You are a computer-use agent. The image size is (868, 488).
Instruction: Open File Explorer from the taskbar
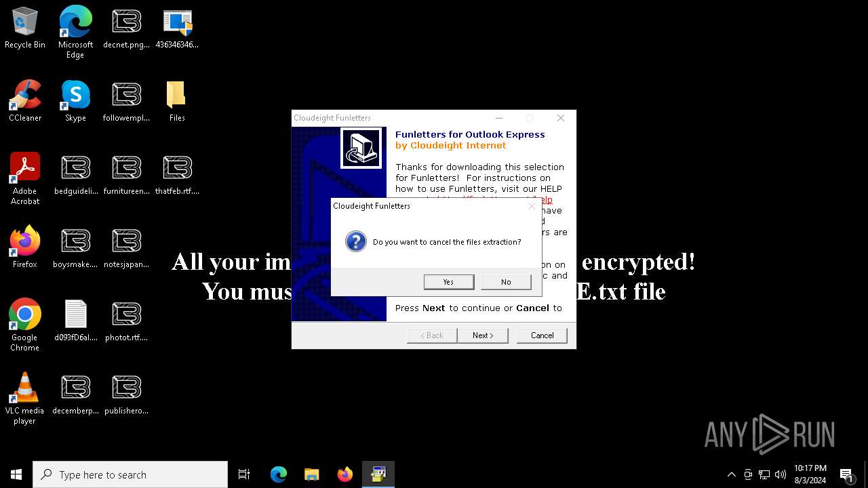pyautogui.click(x=311, y=474)
